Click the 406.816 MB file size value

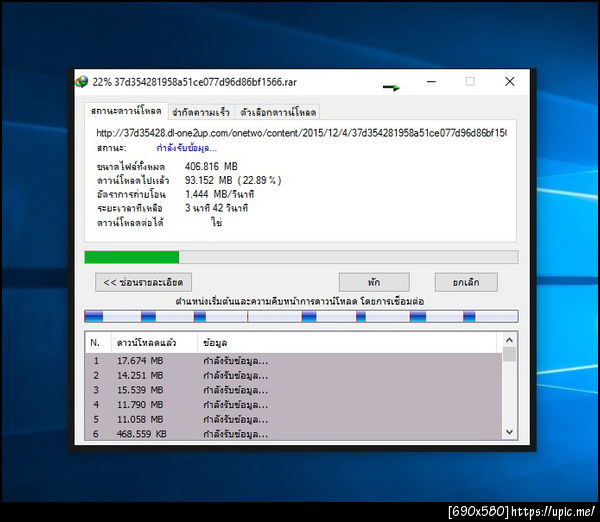pyautogui.click(x=211, y=166)
